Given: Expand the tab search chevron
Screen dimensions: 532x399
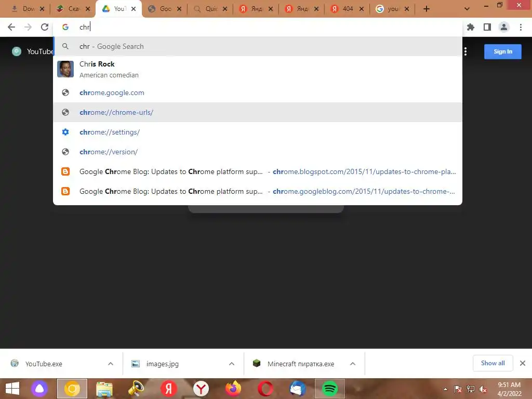Looking at the screenshot, I should click(467, 9).
